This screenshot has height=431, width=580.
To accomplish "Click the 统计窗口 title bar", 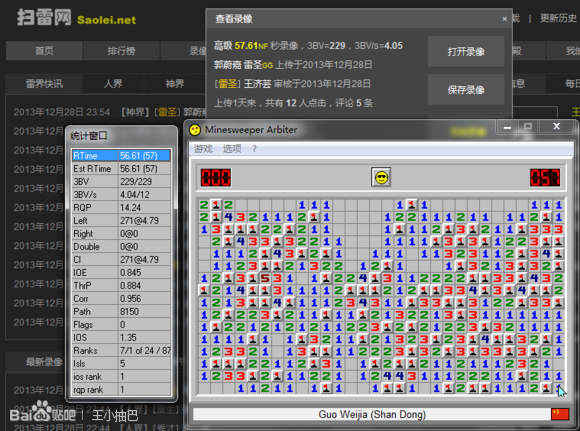I will click(121, 136).
